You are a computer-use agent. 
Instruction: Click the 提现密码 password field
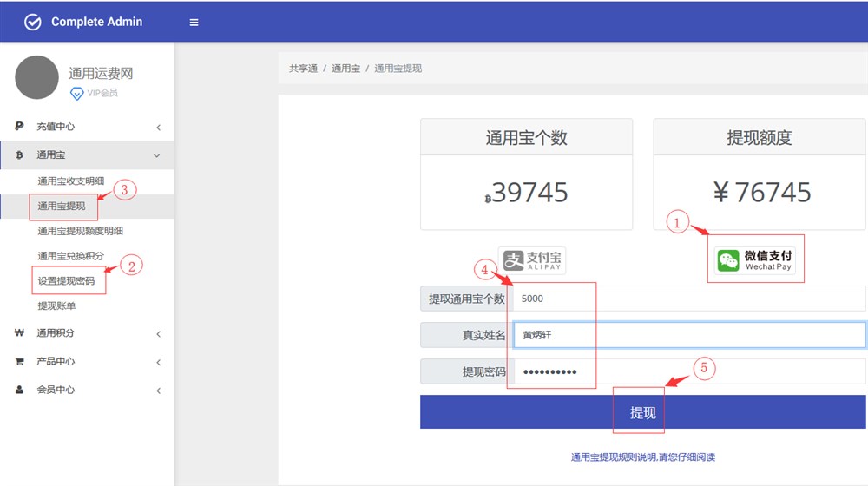[x=690, y=372]
